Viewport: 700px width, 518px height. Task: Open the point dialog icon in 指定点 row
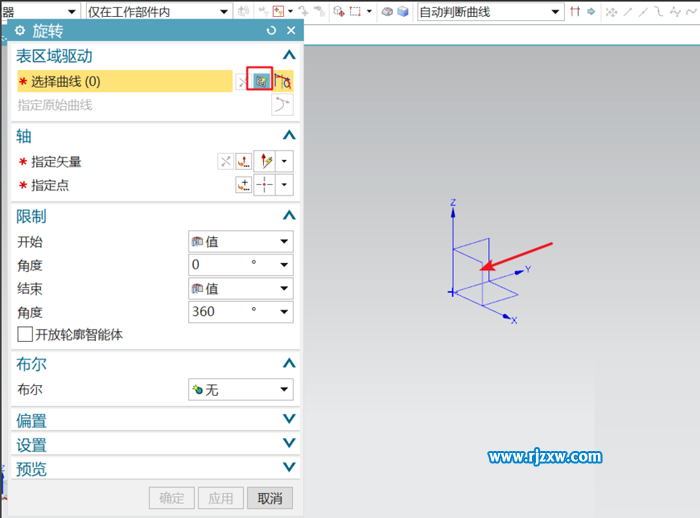pos(244,184)
